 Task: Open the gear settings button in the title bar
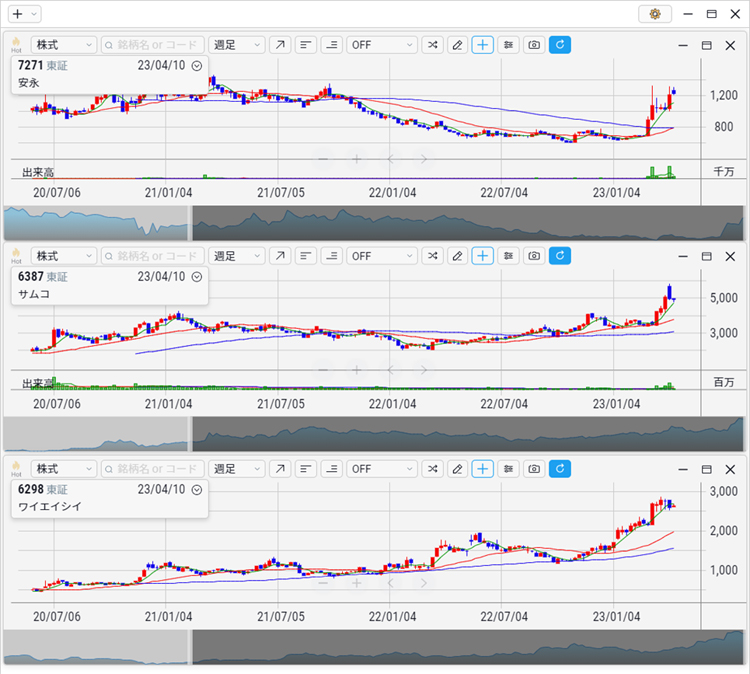click(655, 14)
